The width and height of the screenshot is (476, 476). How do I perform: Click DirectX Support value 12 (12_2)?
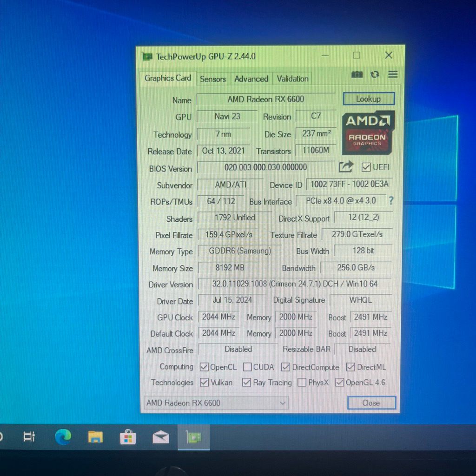(x=364, y=217)
